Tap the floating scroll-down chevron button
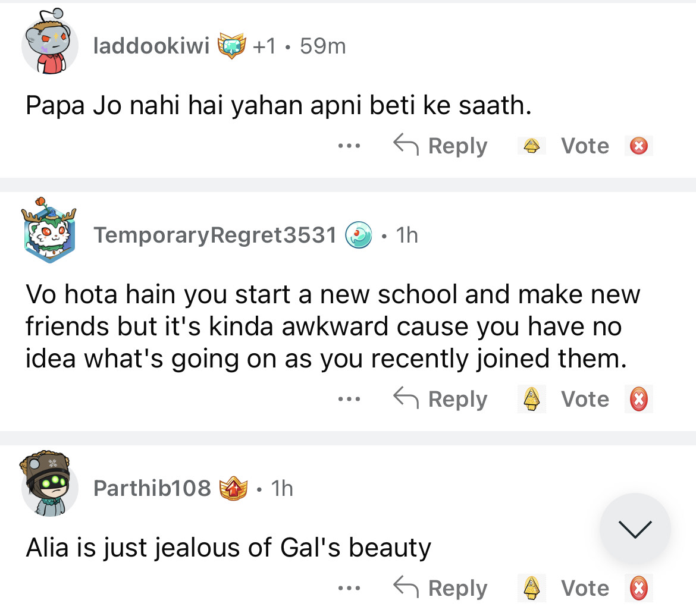The height and width of the screenshot is (616, 696). pyautogui.click(x=635, y=528)
